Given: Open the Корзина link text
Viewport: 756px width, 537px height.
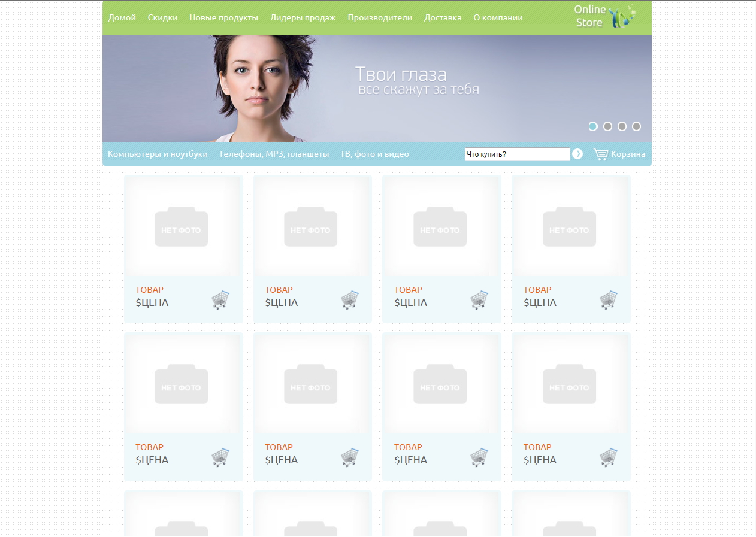Looking at the screenshot, I should tap(628, 154).
